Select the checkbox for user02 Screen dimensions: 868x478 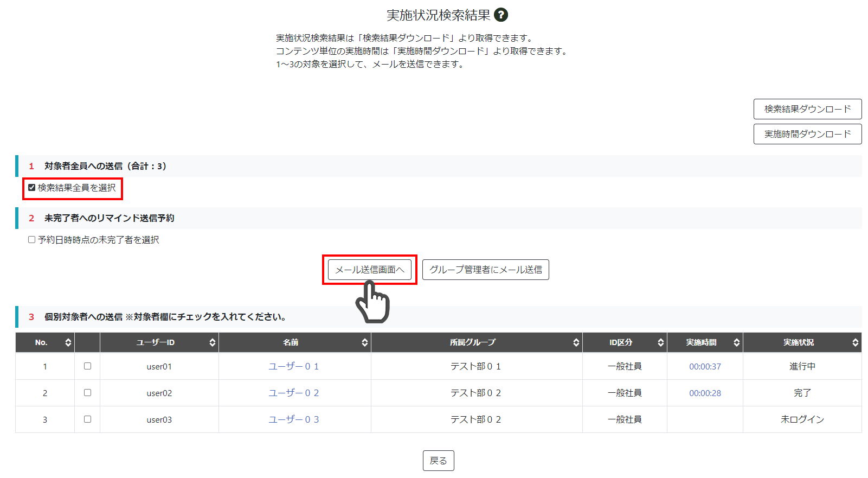[87, 393]
